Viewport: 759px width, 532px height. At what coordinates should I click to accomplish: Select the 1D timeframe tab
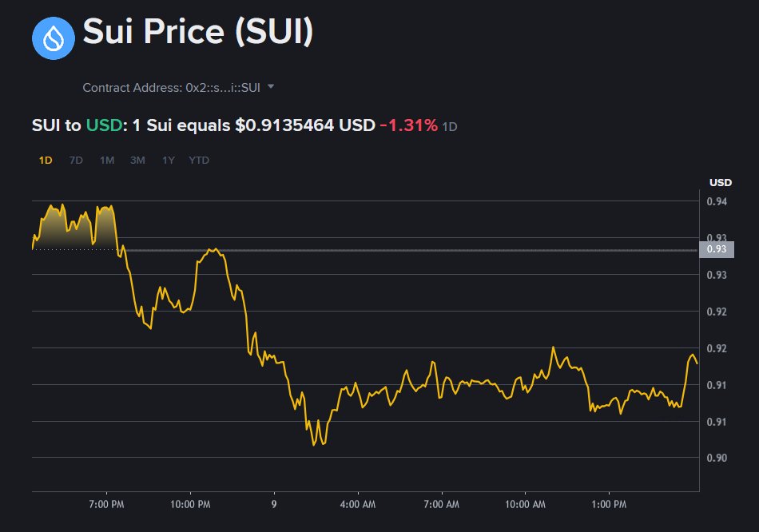(46, 160)
